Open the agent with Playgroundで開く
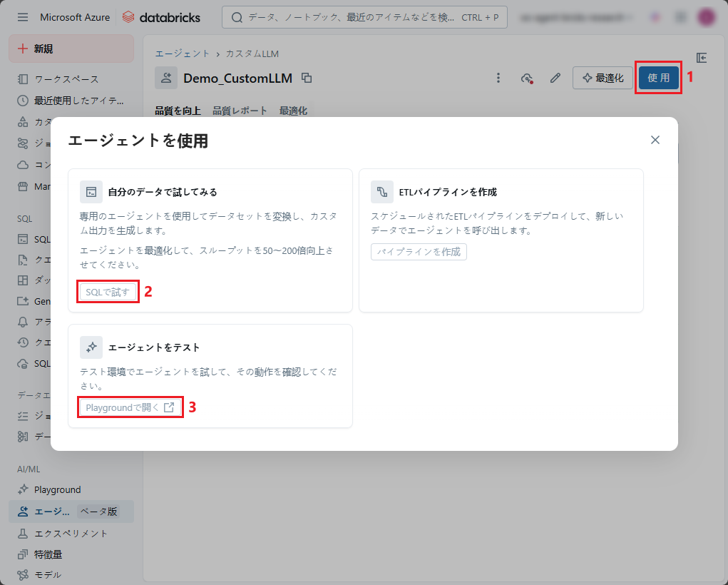 (130, 407)
